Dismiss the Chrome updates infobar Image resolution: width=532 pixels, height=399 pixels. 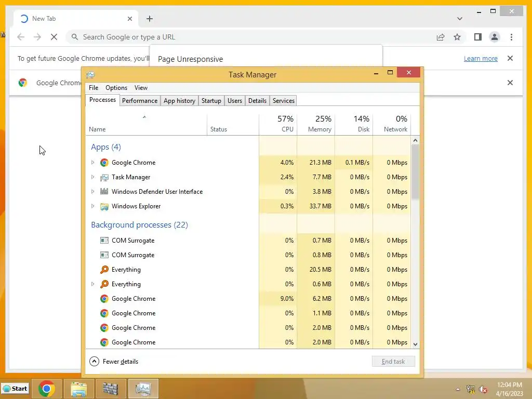pyautogui.click(x=510, y=58)
